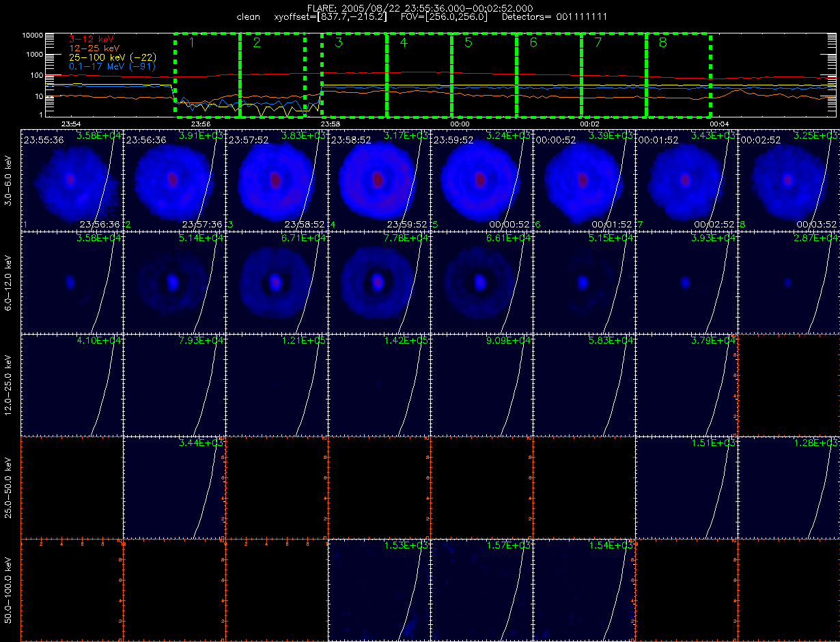Select interval 3 box in the light curve
The height and width of the screenshot is (642, 840).
click(x=354, y=74)
